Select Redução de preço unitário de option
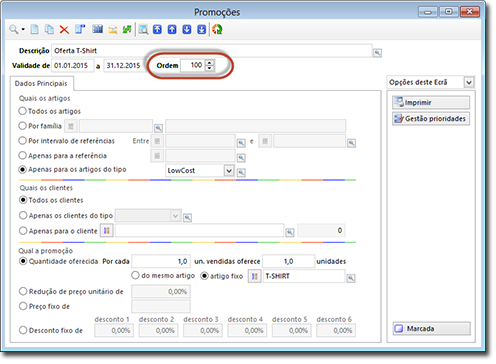Image resolution: width=496 pixels, height=364 pixels. coord(23,291)
